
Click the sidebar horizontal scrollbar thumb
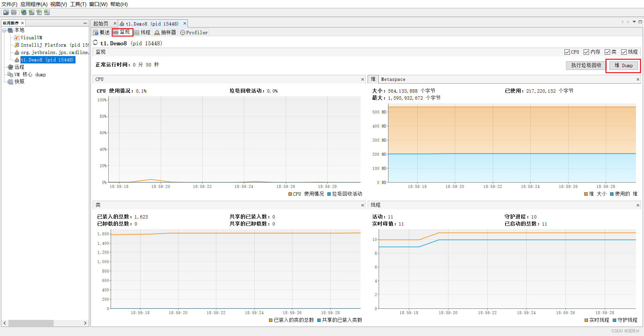(x=31, y=323)
